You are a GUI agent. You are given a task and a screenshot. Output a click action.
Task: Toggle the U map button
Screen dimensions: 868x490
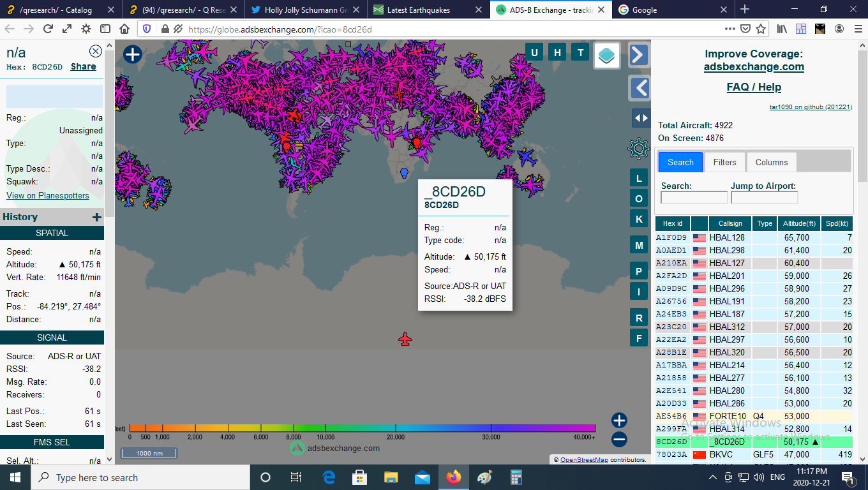point(534,52)
